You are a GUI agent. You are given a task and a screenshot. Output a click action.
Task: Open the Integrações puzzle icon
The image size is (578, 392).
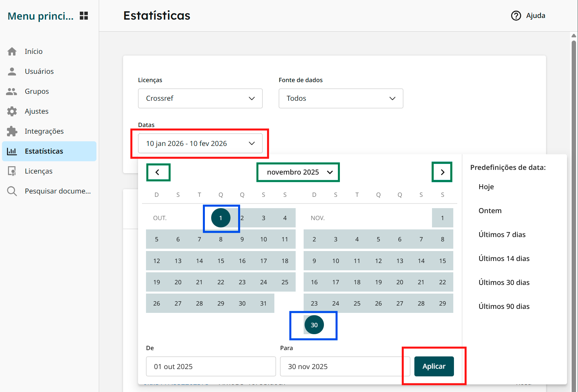(x=12, y=131)
